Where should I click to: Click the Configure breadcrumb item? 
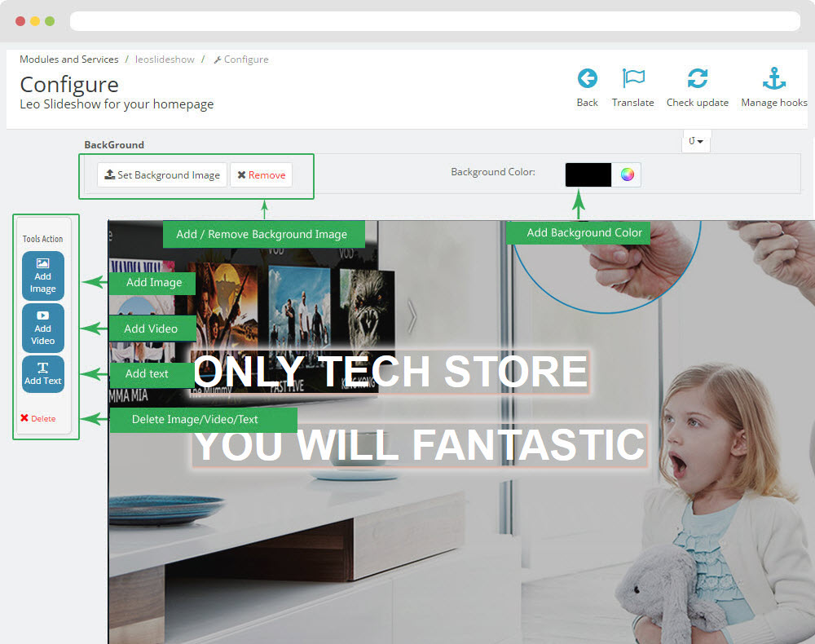click(x=242, y=60)
